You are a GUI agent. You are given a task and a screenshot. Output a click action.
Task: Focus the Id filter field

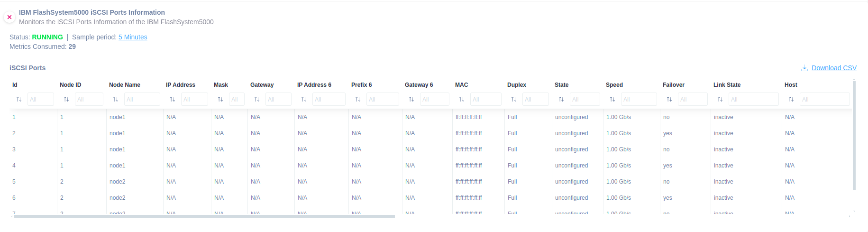41,99
